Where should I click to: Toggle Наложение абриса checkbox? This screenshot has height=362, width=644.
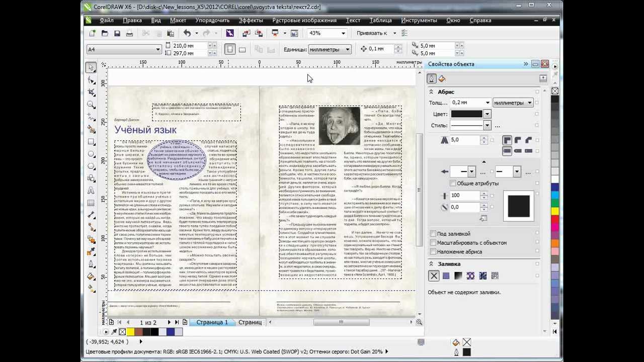(x=433, y=252)
